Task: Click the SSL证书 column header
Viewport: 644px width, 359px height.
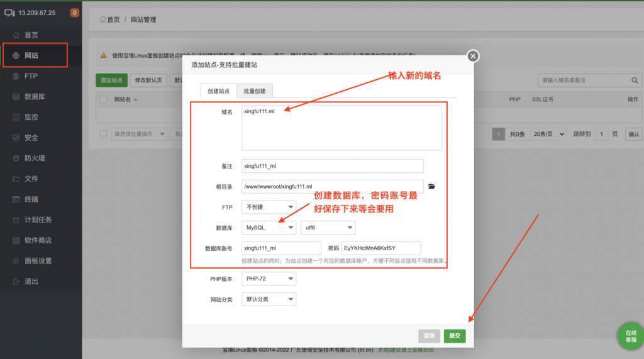Action: [x=543, y=99]
